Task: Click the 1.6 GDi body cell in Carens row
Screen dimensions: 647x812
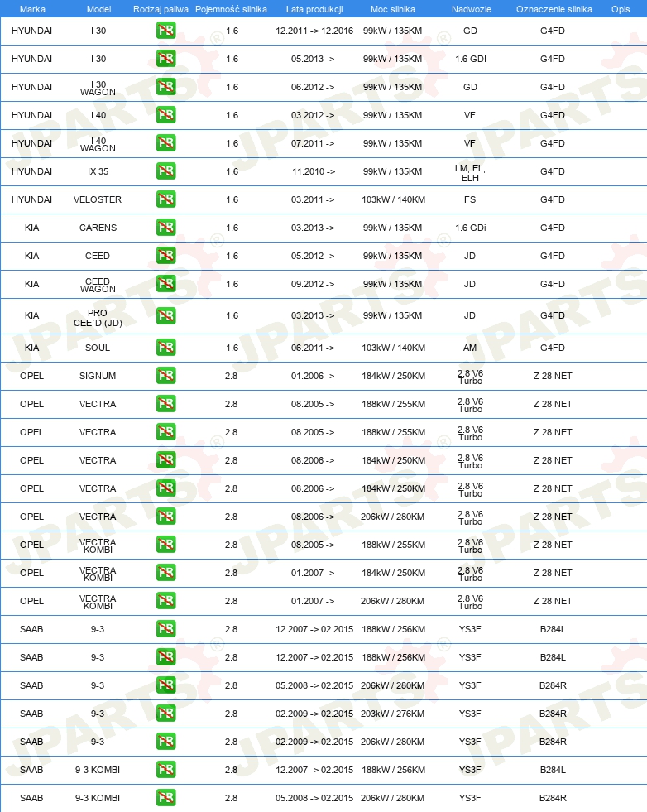Action: point(471,228)
